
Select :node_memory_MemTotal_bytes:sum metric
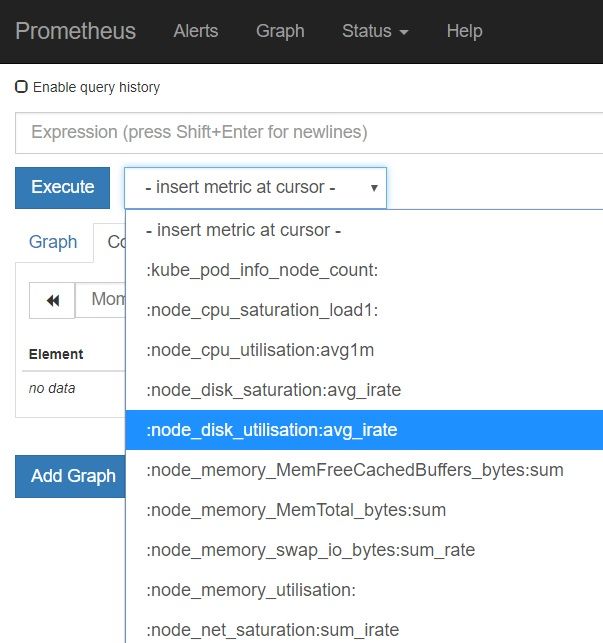click(x=364, y=510)
